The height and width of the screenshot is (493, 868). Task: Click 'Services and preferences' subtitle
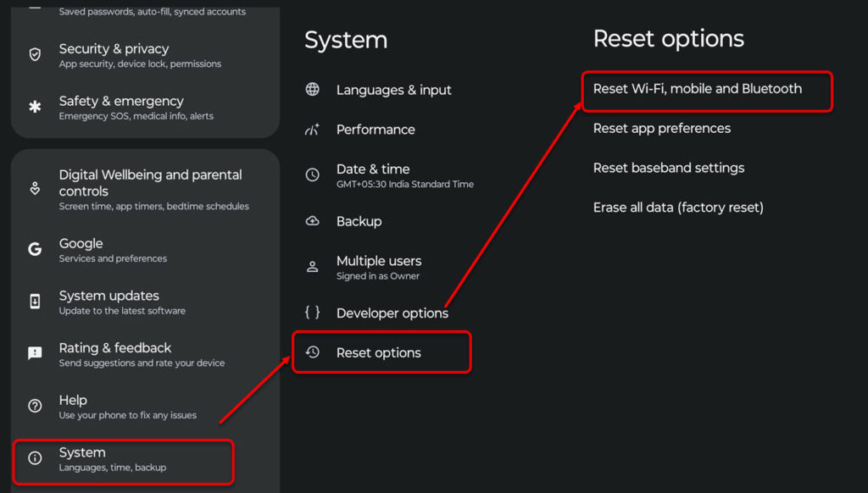113,258
